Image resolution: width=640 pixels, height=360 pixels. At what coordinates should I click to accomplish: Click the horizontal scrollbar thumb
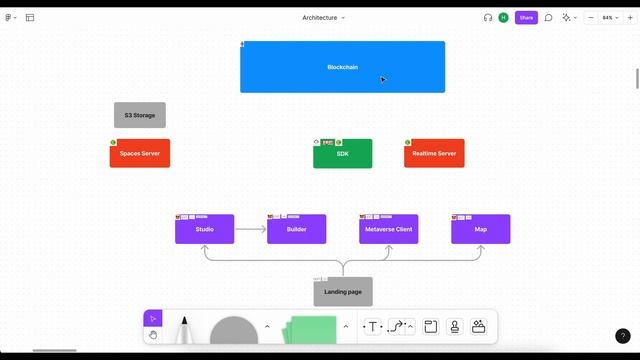point(54,350)
